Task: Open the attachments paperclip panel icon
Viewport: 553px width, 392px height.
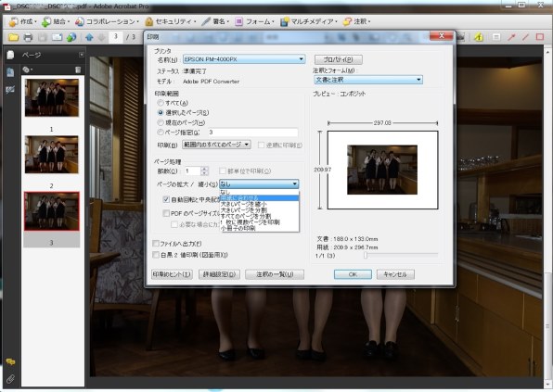Action: click(x=10, y=379)
